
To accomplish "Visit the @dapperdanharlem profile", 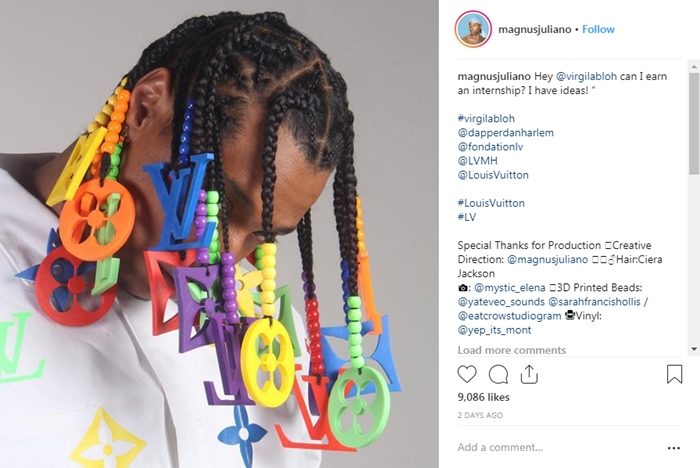I will point(505,133).
